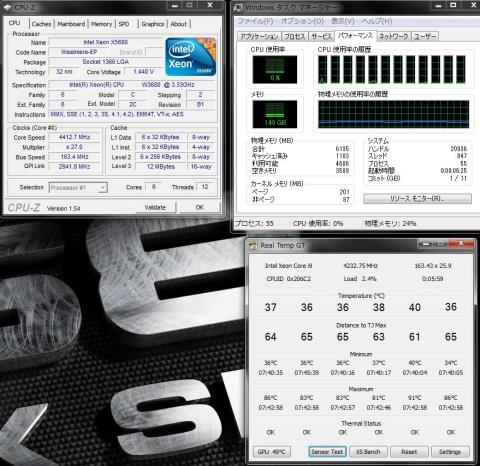This screenshot has height=466, width=480.
Task: Click the Multiplier value x 27.0
Action: coord(75,147)
